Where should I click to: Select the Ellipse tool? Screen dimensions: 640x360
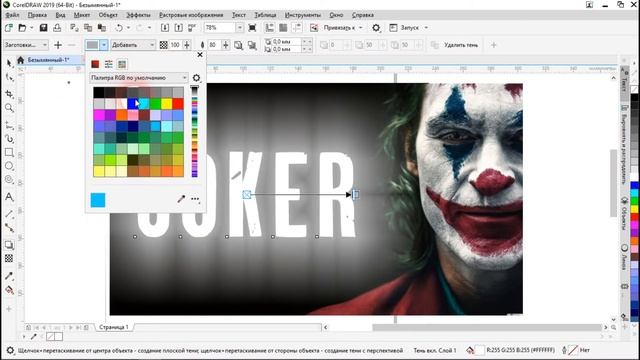(x=9, y=166)
